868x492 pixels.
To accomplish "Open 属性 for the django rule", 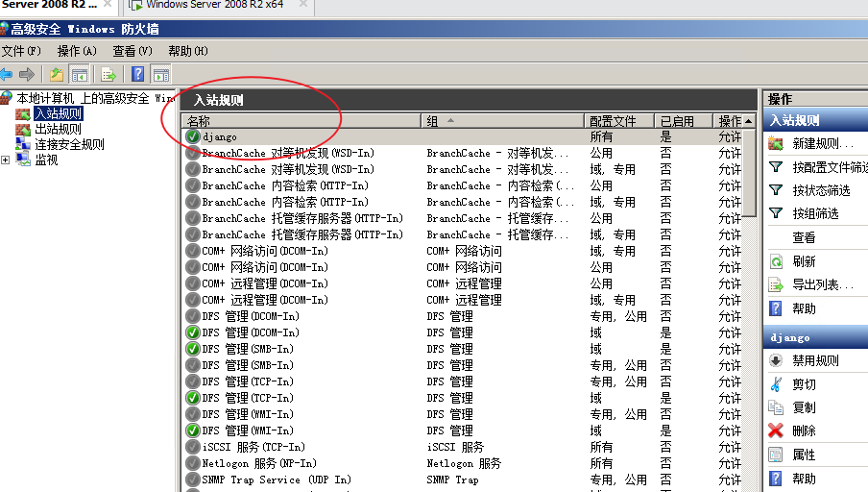I will (x=804, y=455).
